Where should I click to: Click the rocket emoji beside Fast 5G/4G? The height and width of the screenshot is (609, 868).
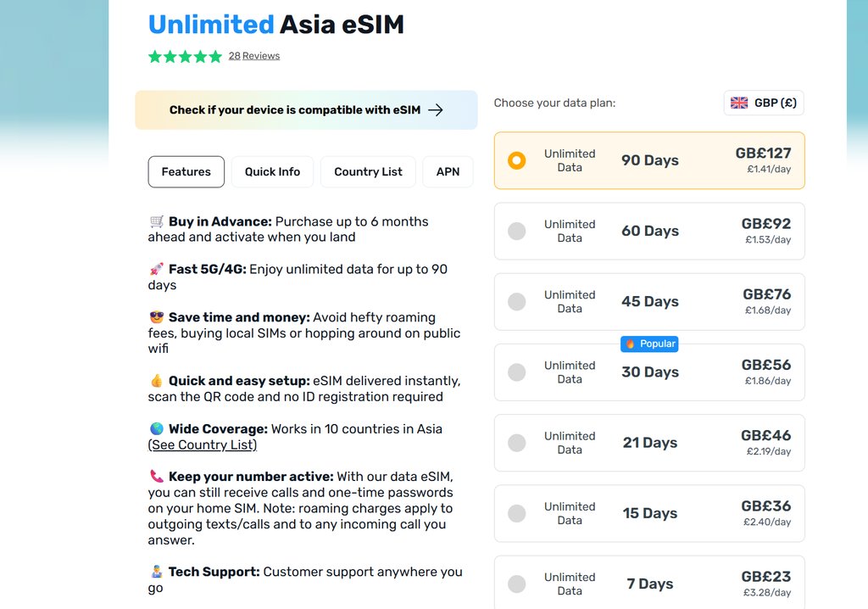click(x=157, y=270)
